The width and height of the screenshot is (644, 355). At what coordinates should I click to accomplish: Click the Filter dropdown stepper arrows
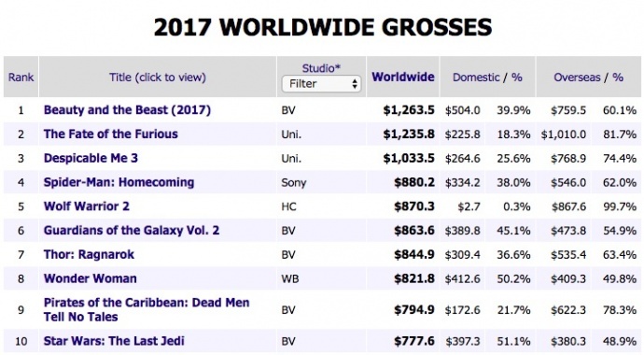point(355,84)
